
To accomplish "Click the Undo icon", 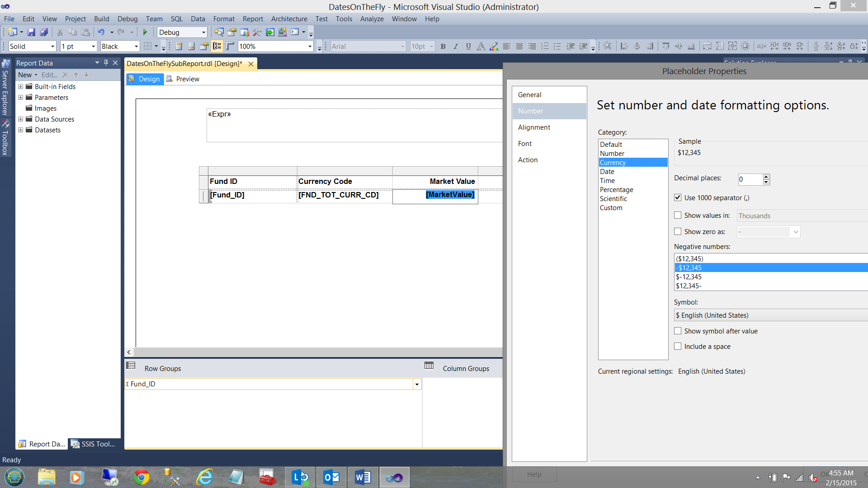I will (101, 32).
